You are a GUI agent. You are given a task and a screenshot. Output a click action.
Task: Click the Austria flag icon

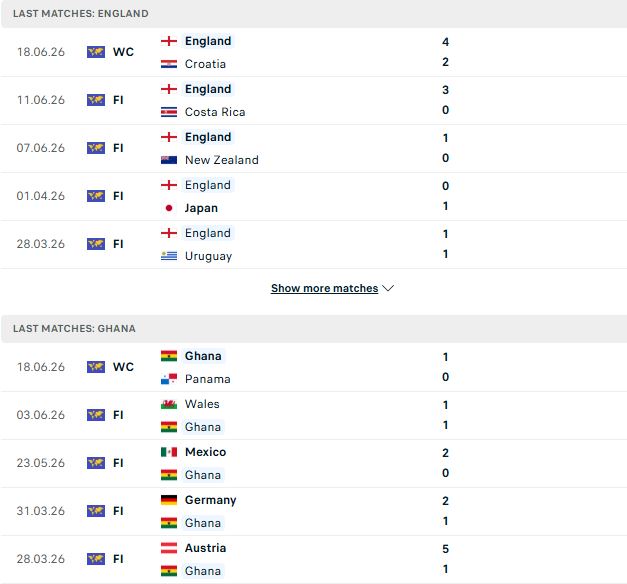(169, 548)
